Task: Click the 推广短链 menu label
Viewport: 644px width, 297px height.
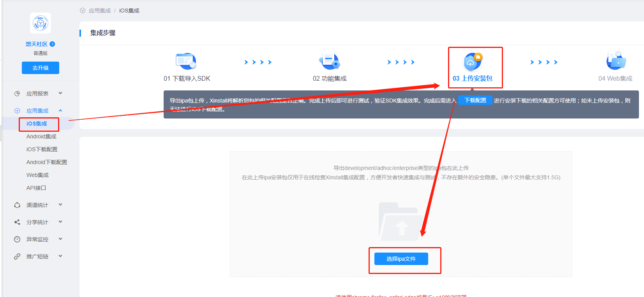Action: (37, 256)
